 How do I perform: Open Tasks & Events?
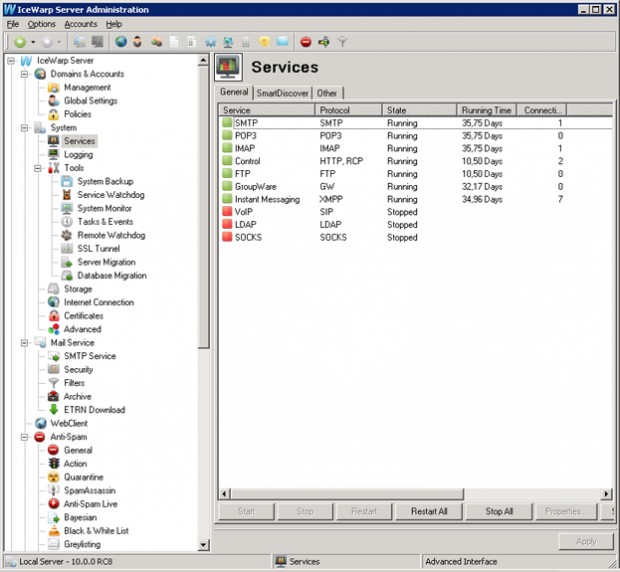coord(105,222)
